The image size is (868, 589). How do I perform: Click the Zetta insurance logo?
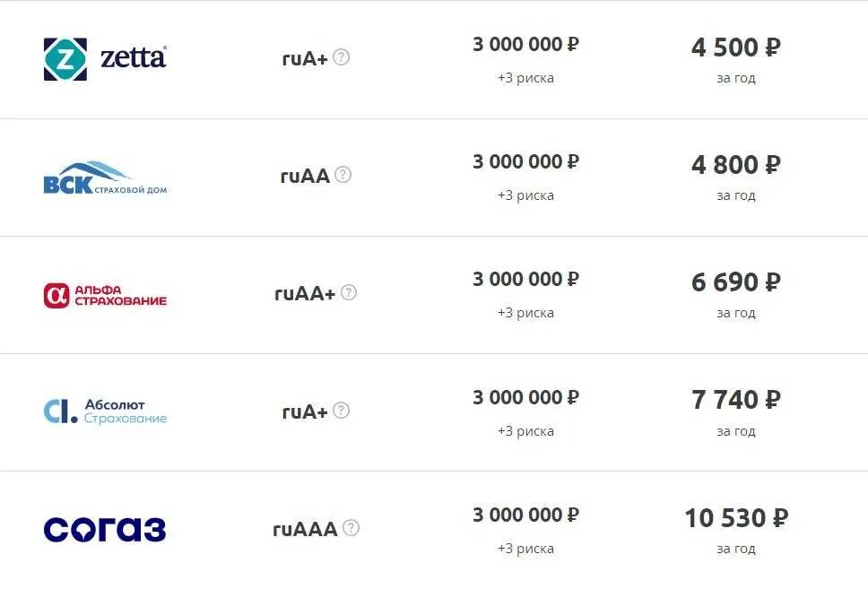[x=105, y=59]
